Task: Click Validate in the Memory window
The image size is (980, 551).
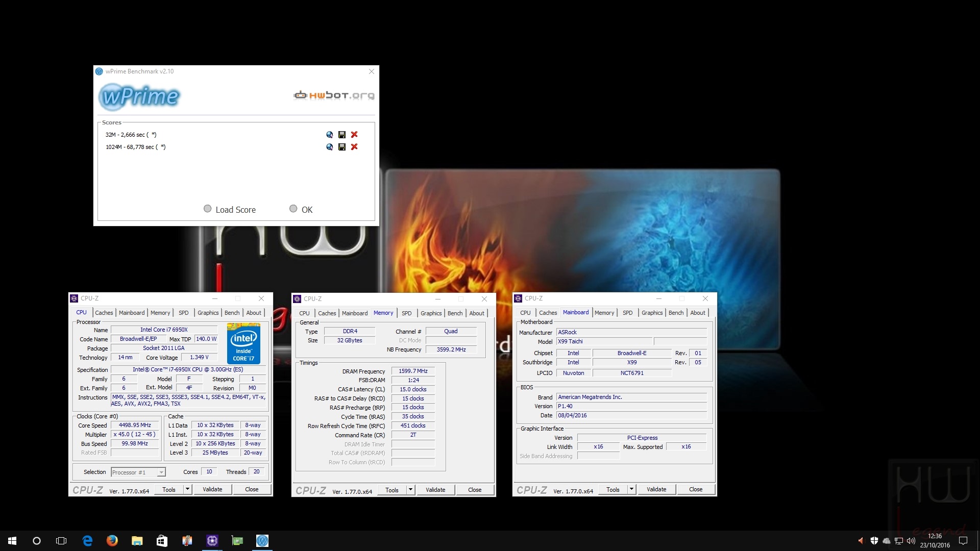Action: coord(435,490)
